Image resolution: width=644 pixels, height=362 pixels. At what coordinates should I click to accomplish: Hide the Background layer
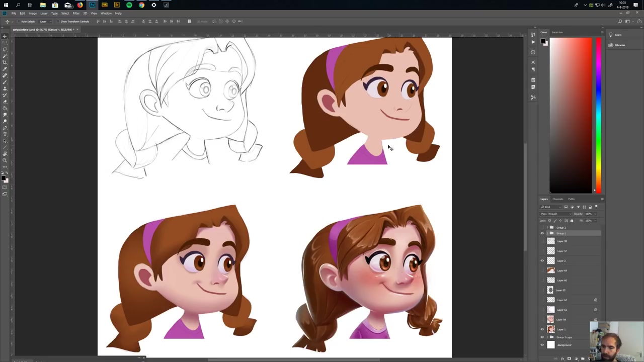coord(542,345)
